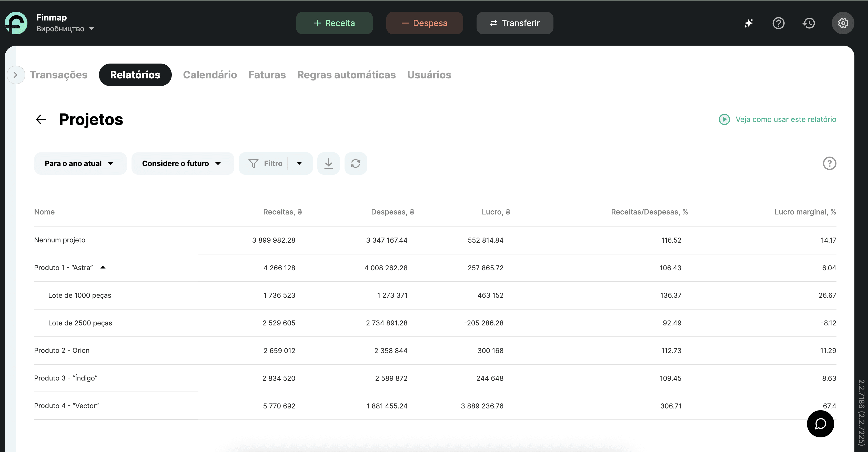Click the Finmap logo icon
Image resolution: width=868 pixels, height=452 pixels.
(x=16, y=23)
